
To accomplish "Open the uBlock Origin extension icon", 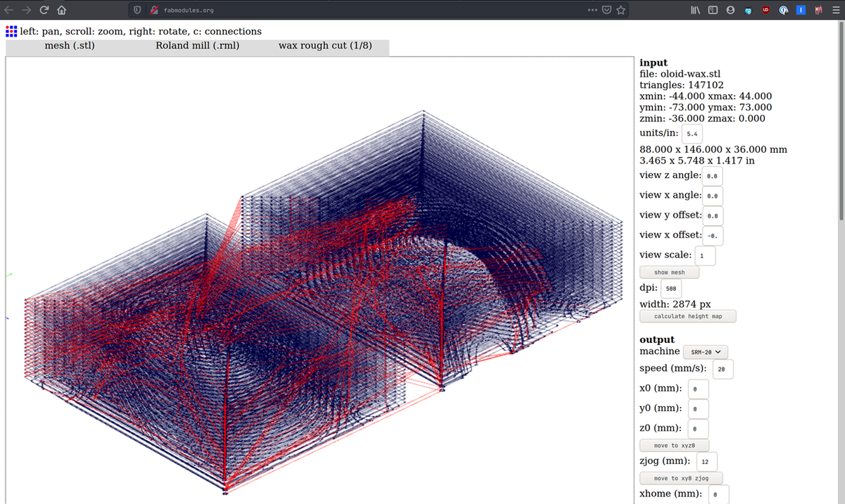I will (x=765, y=10).
